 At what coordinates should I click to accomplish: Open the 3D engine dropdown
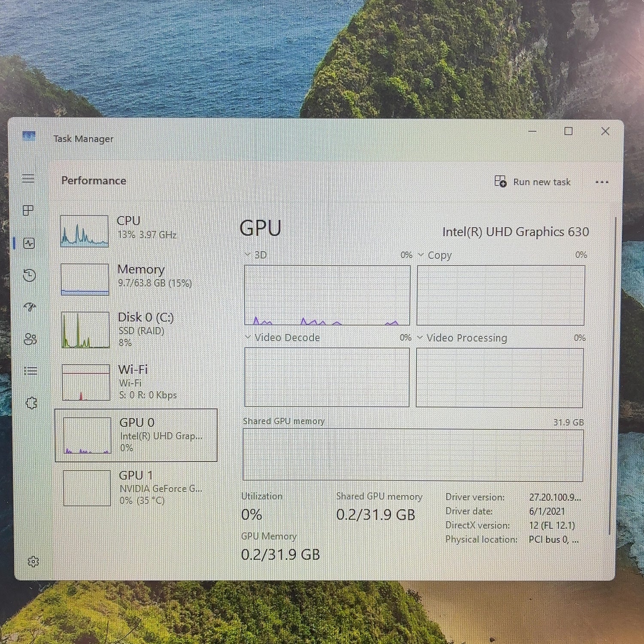(247, 255)
